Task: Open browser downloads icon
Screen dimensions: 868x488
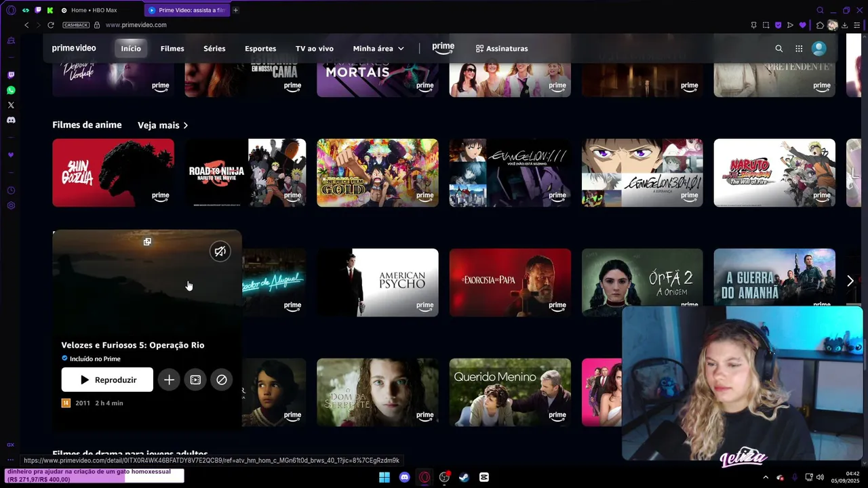Action: pos(844,25)
